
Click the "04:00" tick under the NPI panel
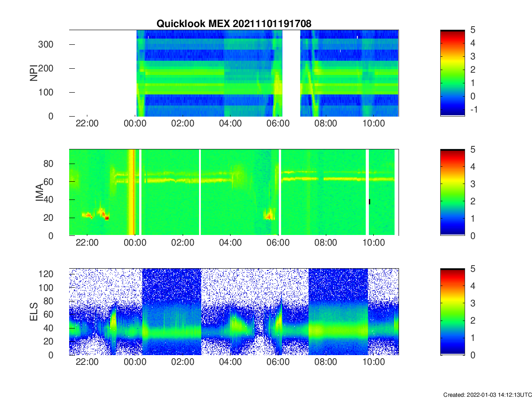[x=231, y=123]
